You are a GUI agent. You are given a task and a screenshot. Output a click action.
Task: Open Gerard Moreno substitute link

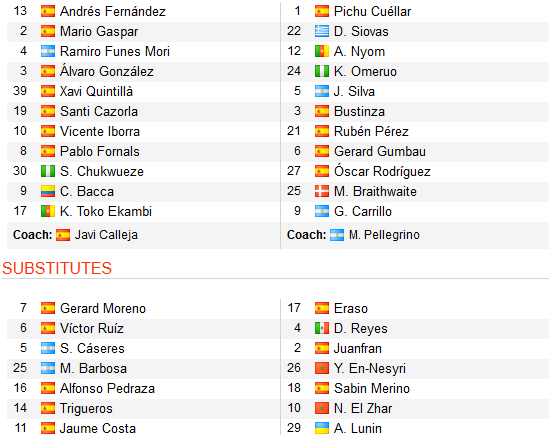(103, 308)
